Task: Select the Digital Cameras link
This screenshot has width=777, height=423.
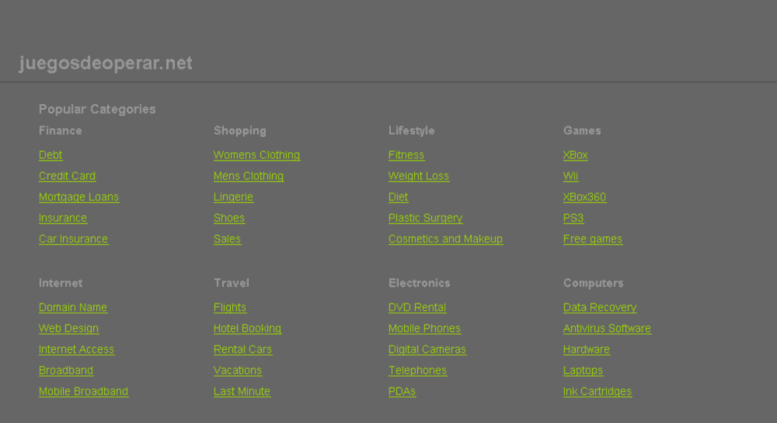Action: (x=427, y=349)
